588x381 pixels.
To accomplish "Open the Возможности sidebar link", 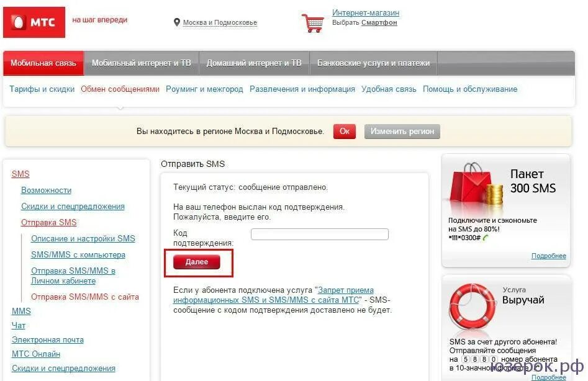I will (46, 191).
